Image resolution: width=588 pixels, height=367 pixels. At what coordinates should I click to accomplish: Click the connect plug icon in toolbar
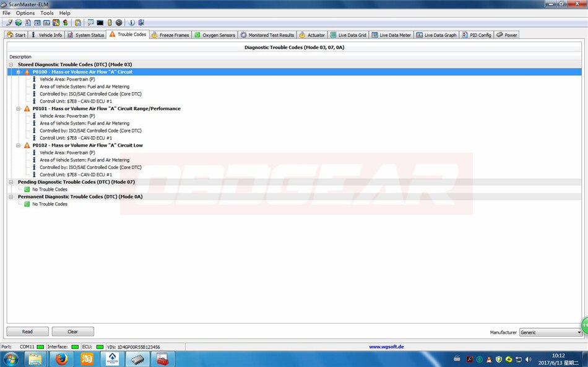point(9,22)
